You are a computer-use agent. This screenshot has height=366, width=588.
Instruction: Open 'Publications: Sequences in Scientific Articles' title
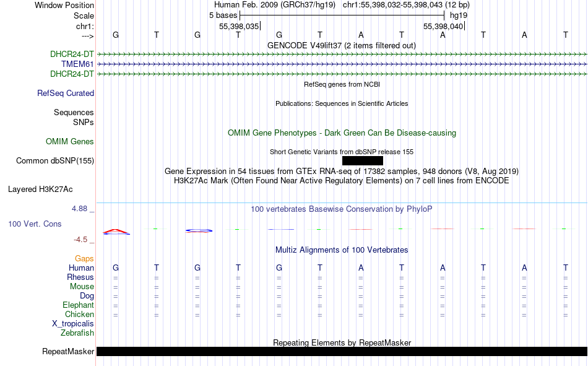click(342, 103)
